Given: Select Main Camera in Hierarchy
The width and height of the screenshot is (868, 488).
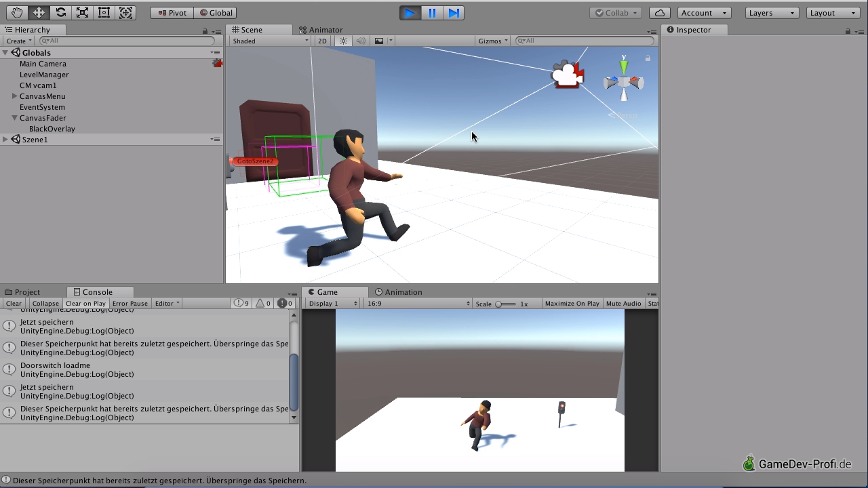Looking at the screenshot, I should 43,64.
